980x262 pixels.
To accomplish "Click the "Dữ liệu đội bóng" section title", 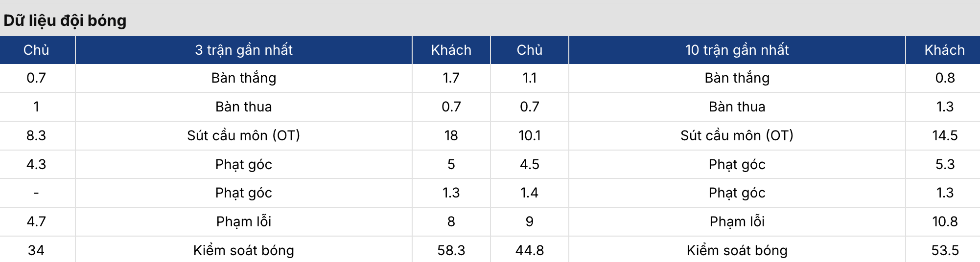I will pos(65,21).
